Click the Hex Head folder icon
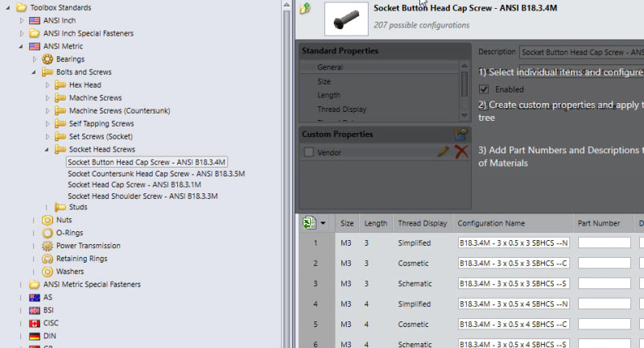 [x=60, y=85]
